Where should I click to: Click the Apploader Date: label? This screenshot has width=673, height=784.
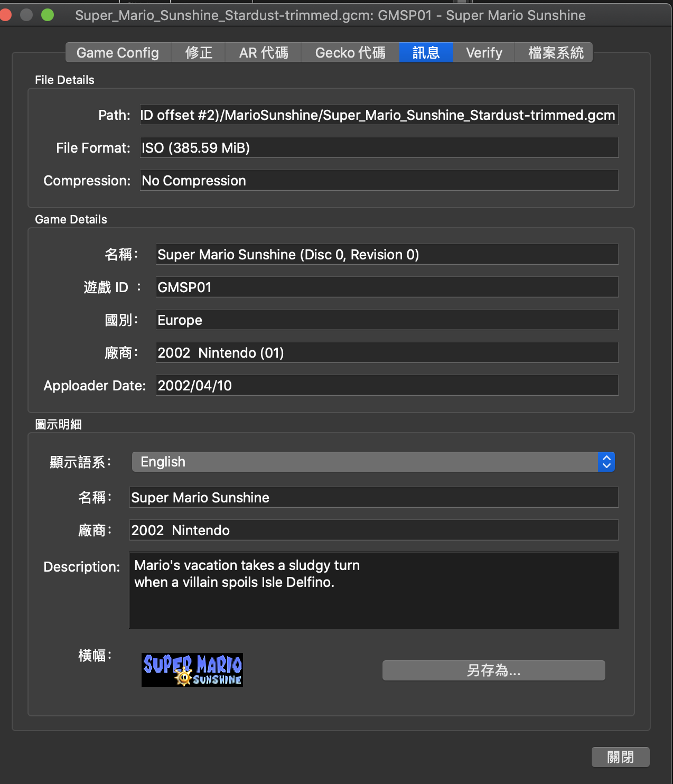pos(95,386)
